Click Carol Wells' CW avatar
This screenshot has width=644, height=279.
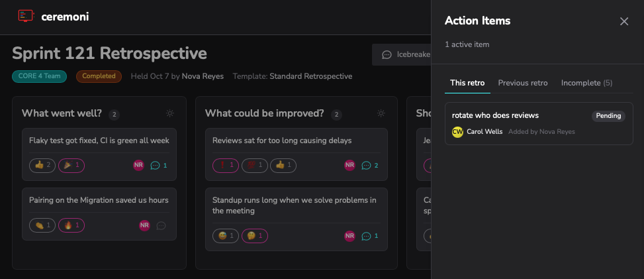coord(457,132)
